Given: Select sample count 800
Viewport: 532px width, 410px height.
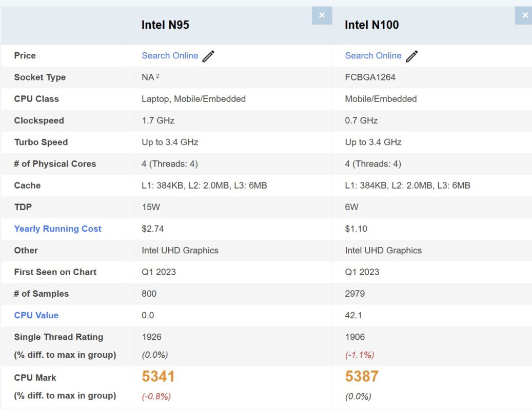Looking at the screenshot, I should coord(149,294).
